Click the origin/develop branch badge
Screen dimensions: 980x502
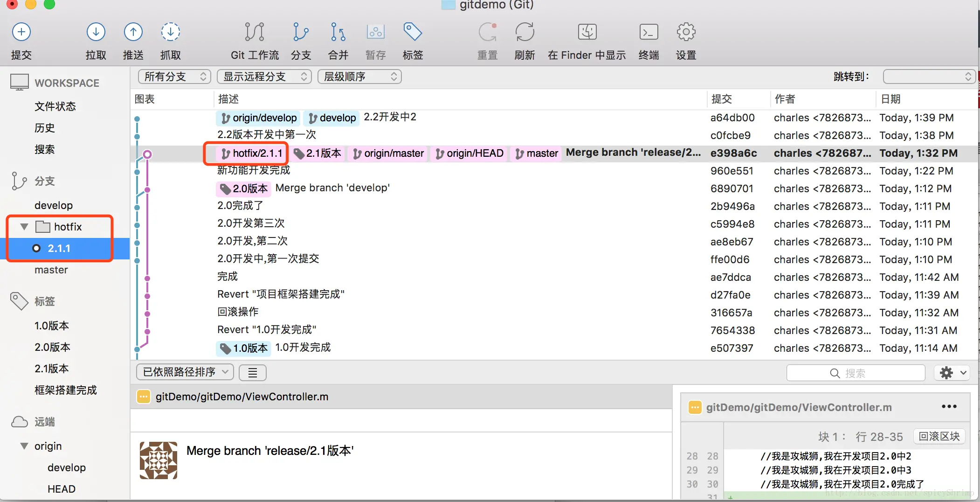[x=259, y=118]
